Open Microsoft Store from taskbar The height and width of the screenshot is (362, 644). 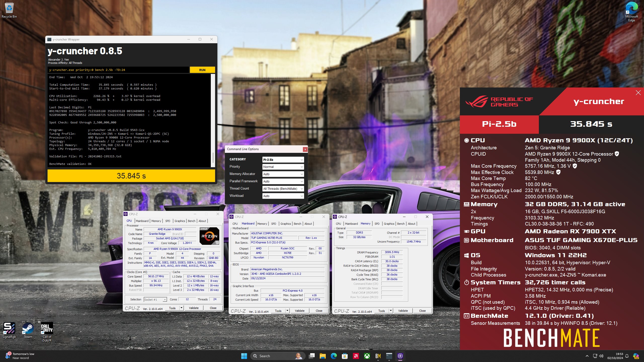click(345, 356)
